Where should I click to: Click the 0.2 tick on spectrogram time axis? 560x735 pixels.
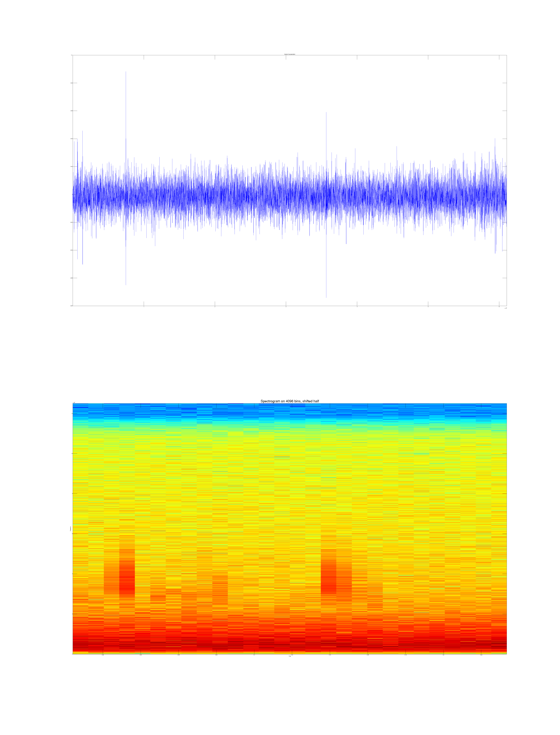coord(443,655)
